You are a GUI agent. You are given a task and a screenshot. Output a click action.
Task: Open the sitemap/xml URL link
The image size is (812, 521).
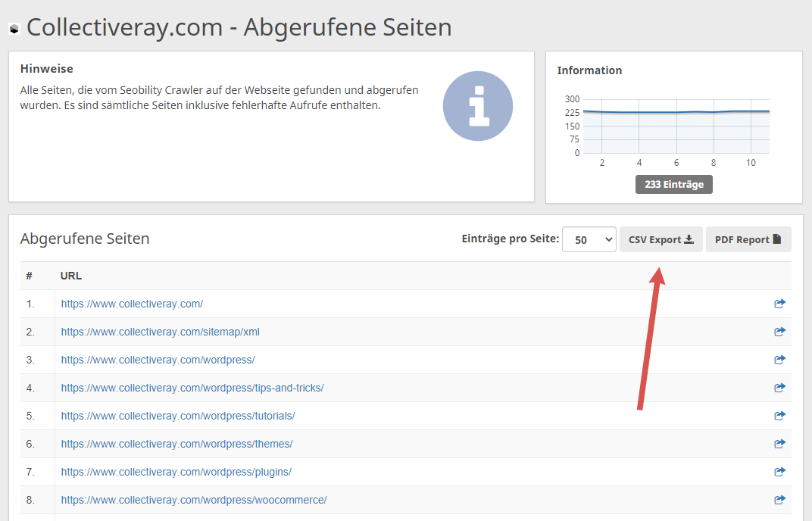(x=161, y=332)
